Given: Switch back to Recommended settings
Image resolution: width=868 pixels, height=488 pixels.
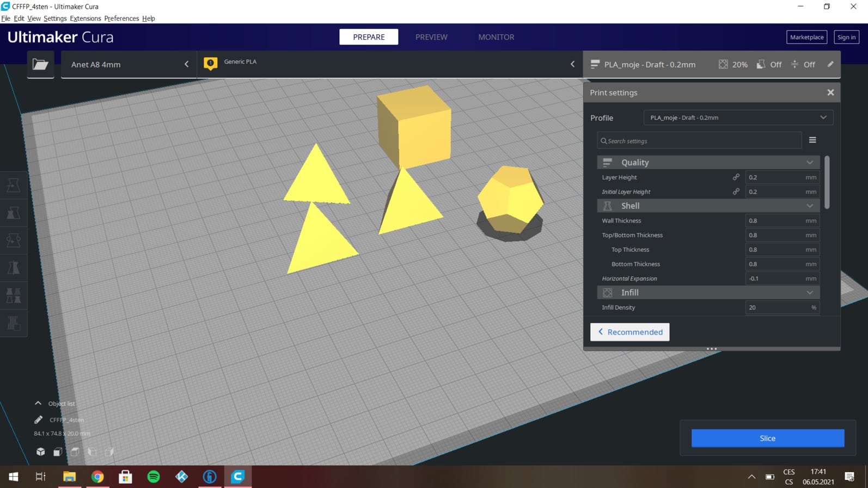Looking at the screenshot, I should (x=630, y=332).
